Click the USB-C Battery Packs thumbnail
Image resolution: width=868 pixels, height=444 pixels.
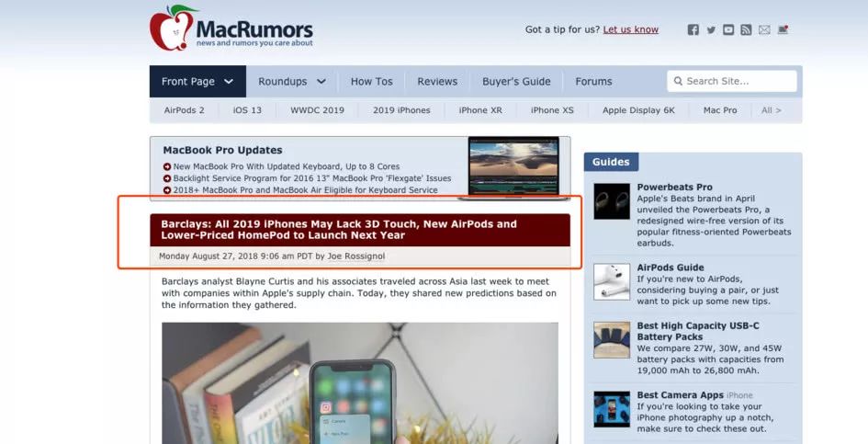[x=612, y=340]
